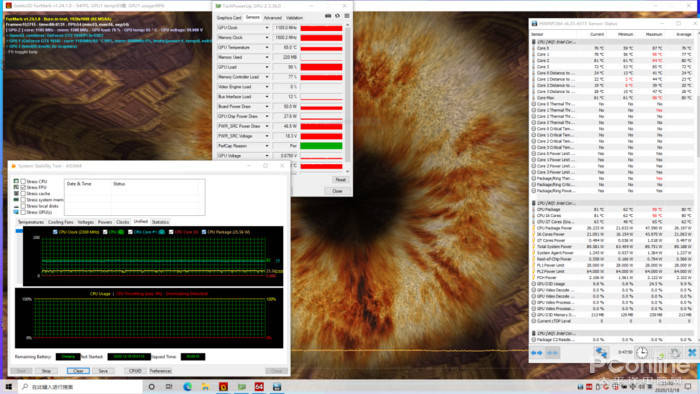This screenshot has height=394, width=700.
Task: Click GPU-Z screenshot camera icon
Action: [x=328, y=16]
